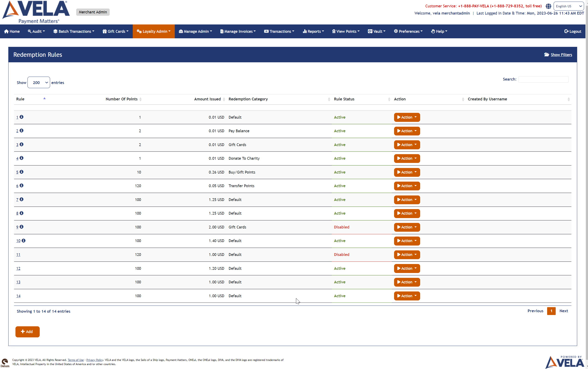The width and height of the screenshot is (588, 369).
Task: Click the info icon next to rule 9
Action: pos(21,227)
